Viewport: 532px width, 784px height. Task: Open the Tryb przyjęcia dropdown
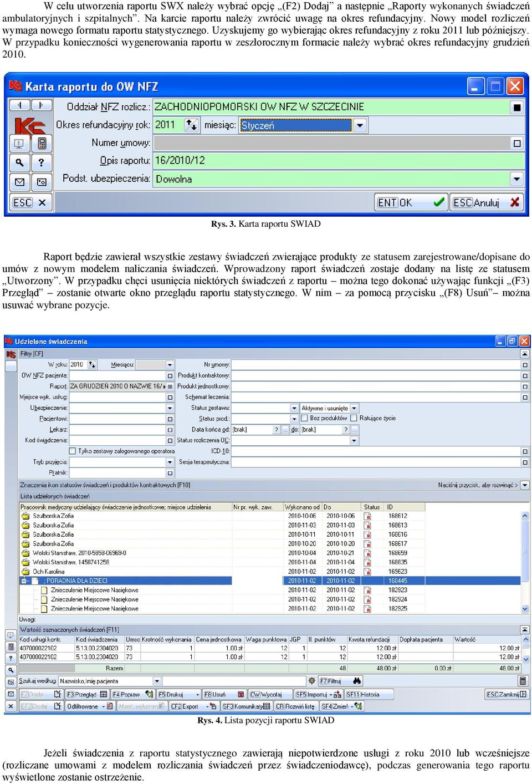pyautogui.click(x=170, y=462)
